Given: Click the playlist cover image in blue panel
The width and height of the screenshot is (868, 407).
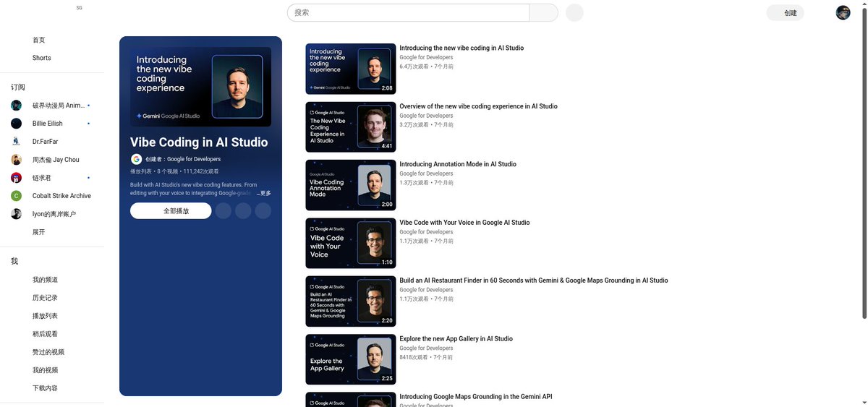Looking at the screenshot, I should 200,87.
